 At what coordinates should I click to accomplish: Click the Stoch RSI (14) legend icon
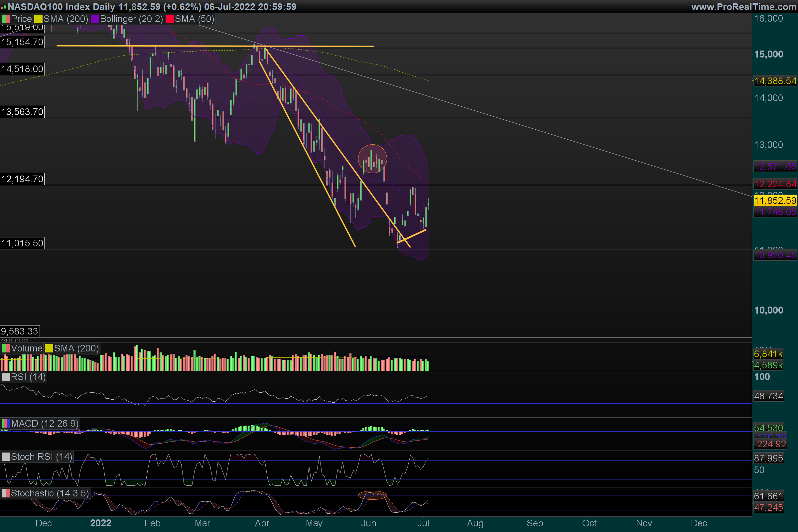click(5, 457)
